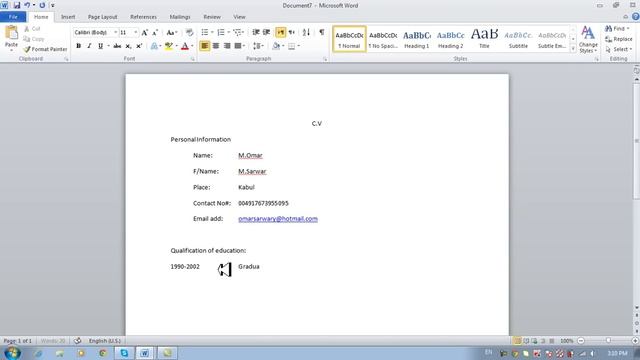640x360 pixels.
Task: Grow font size with the large A icon
Action: pyautogui.click(x=144, y=32)
